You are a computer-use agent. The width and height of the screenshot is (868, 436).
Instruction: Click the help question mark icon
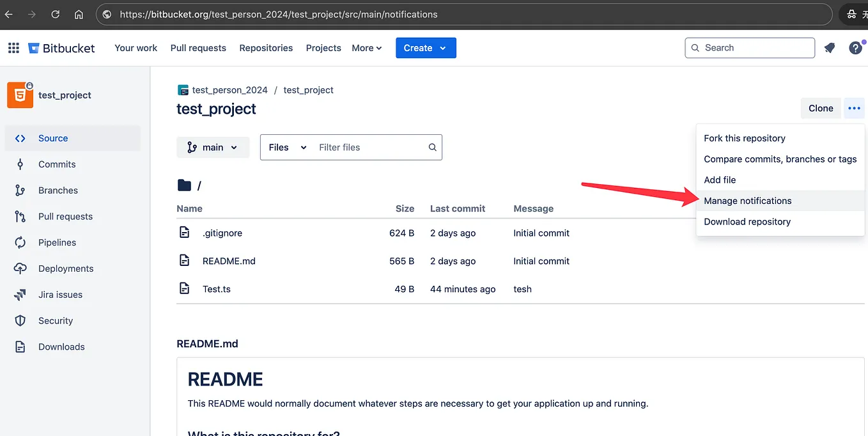click(x=856, y=47)
